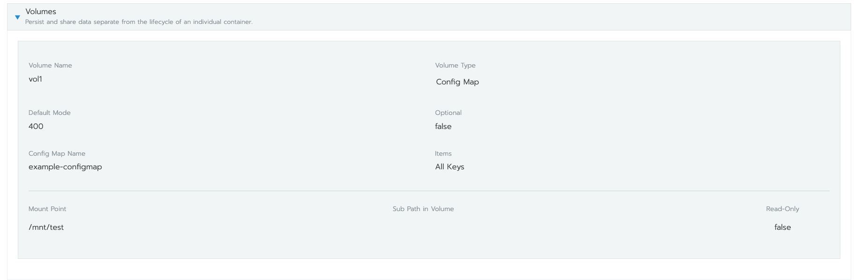Screen dimensions: 868x280
Task: Click the Mount Point field showing /mnt/test
Action: pyautogui.click(x=46, y=227)
